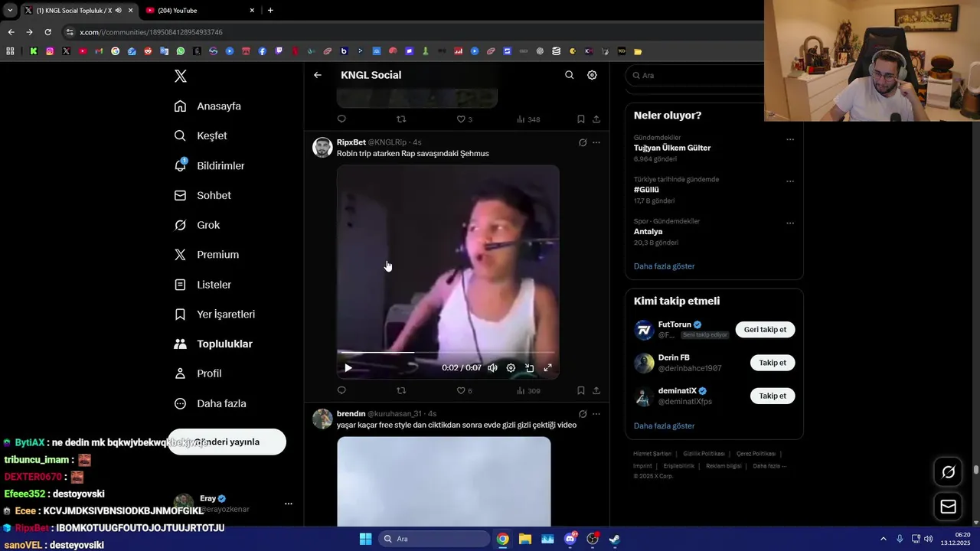980x551 pixels.
Task: Open Listeler in the sidebar
Action: [202, 285]
